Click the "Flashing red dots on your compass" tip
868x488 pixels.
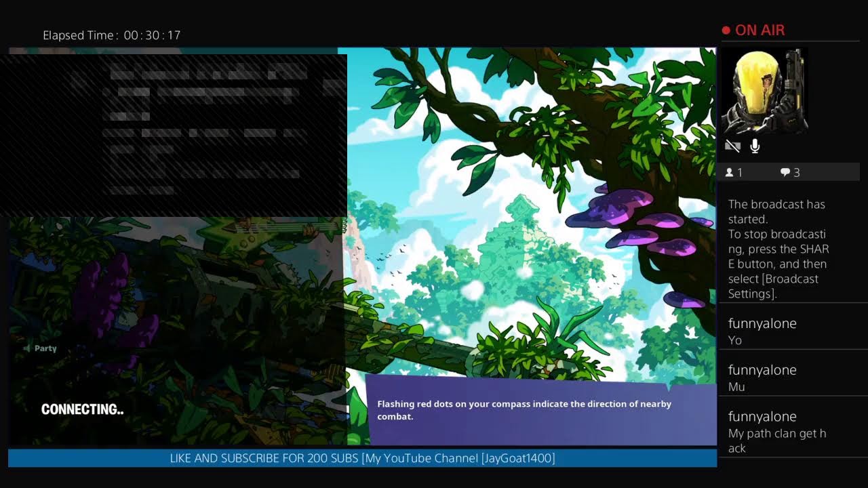tap(524, 410)
